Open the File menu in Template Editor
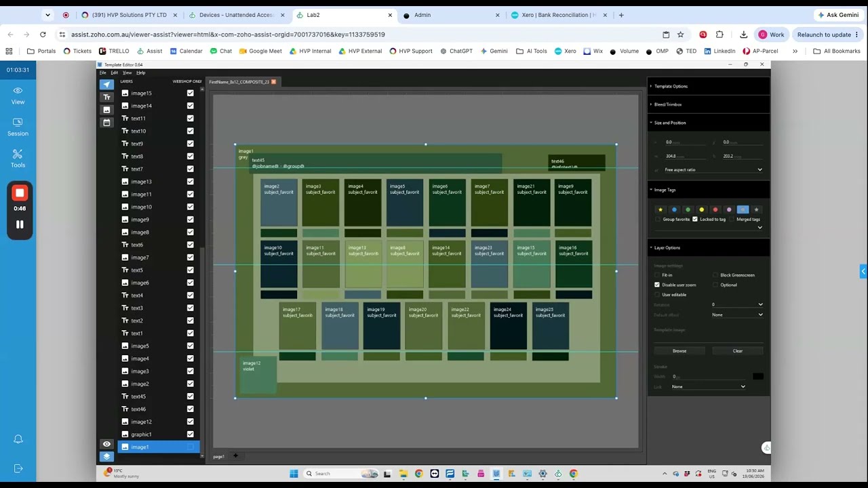This screenshot has width=868, height=488. coord(103,73)
